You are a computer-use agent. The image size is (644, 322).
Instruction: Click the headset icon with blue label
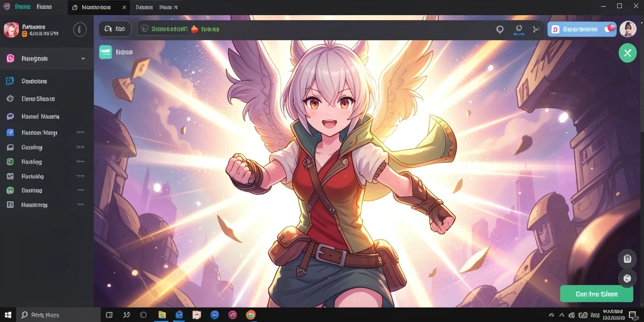519,30
